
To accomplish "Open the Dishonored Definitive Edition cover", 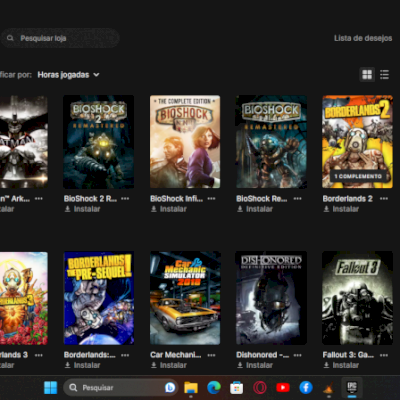I will pyautogui.click(x=271, y=298).
